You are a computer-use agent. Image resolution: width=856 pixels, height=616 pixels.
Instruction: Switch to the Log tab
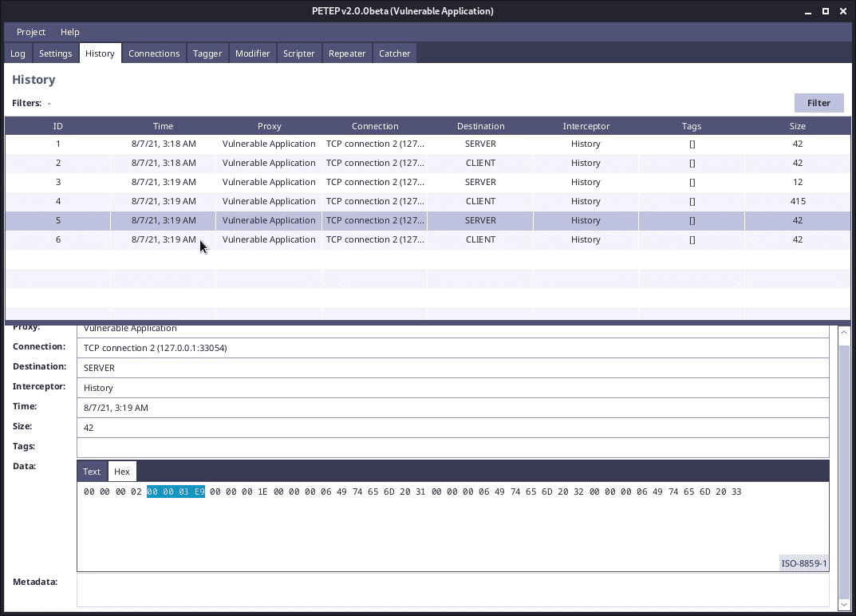18,53
